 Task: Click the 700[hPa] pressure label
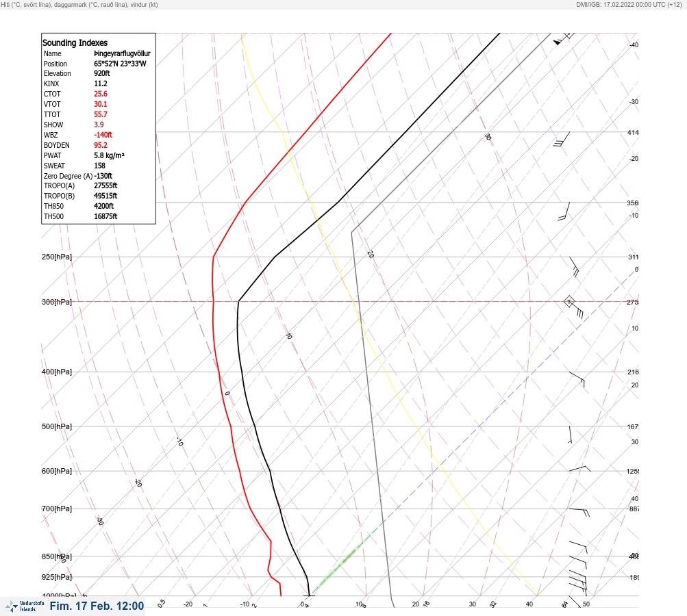[x=57, y=509]
